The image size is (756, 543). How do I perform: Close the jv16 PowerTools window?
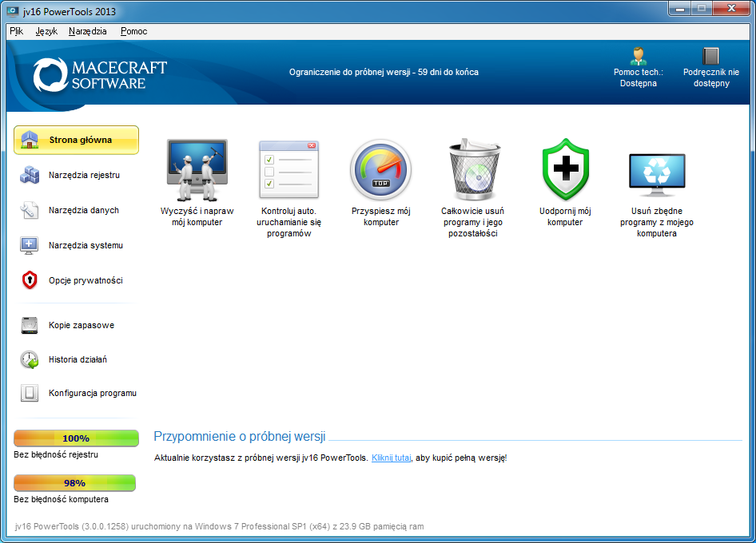pyautogui.click(x=731, y=9)
